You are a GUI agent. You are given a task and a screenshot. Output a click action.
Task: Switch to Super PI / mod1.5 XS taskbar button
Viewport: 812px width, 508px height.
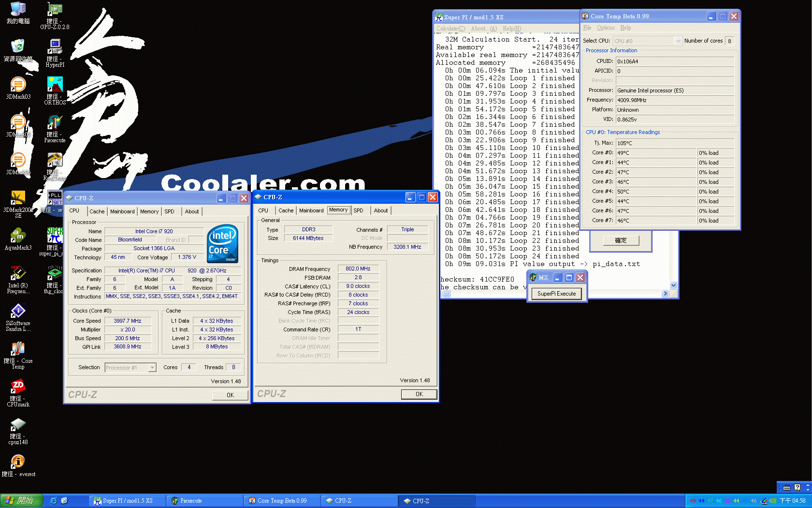click(x=127, y=501)
